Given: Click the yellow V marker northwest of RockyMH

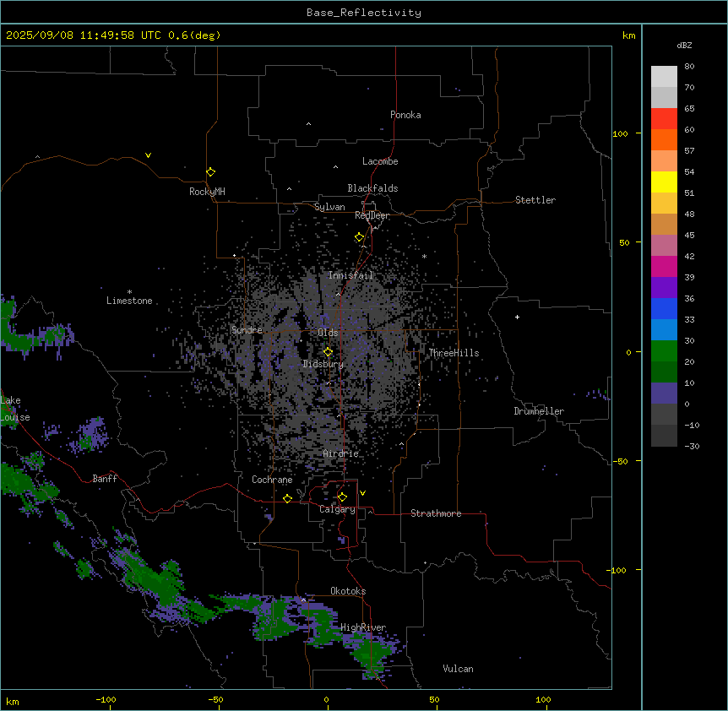Looking at the screenshot, I should [148, 155].
